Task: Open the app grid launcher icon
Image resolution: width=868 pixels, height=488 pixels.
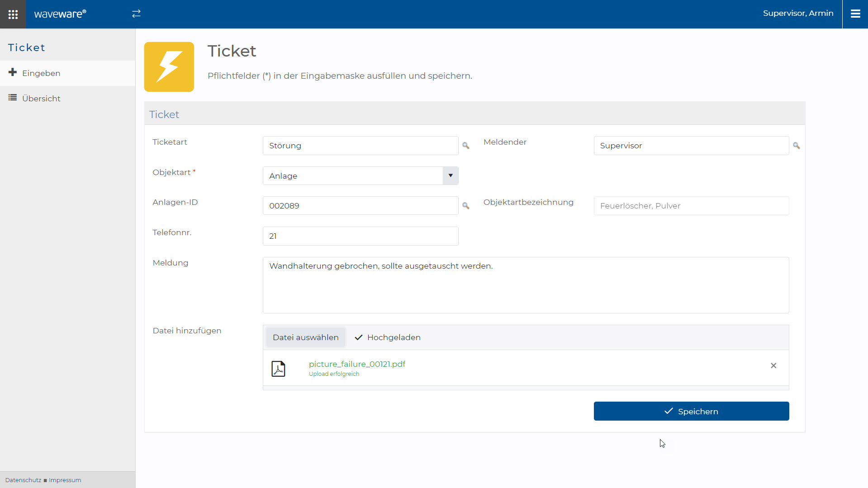Action: pyautogui.click(x=13, y=14)
